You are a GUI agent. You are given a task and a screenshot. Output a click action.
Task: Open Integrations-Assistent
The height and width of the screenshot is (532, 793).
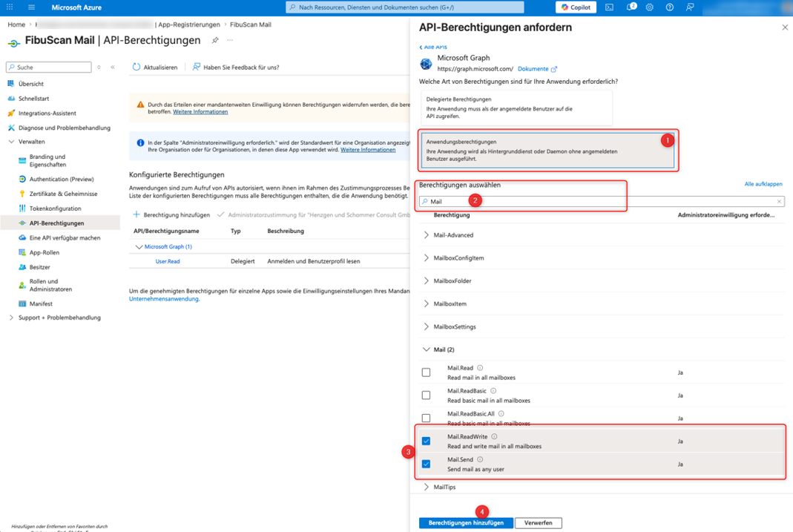tap(47, 114)
